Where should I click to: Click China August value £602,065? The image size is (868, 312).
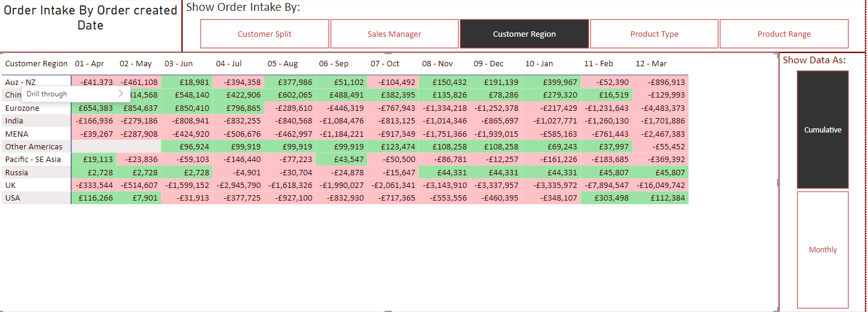pyautogui.click(x=294, y=95)
